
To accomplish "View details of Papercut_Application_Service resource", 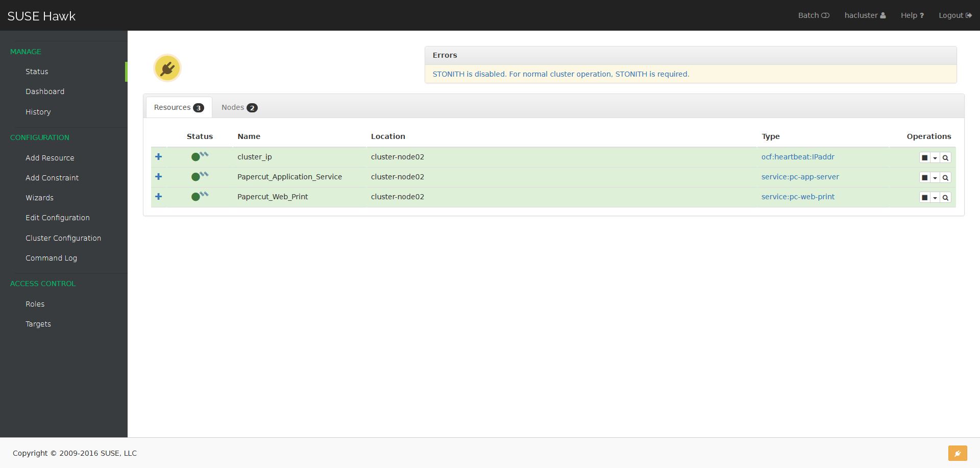I will (x=945, y=178).
